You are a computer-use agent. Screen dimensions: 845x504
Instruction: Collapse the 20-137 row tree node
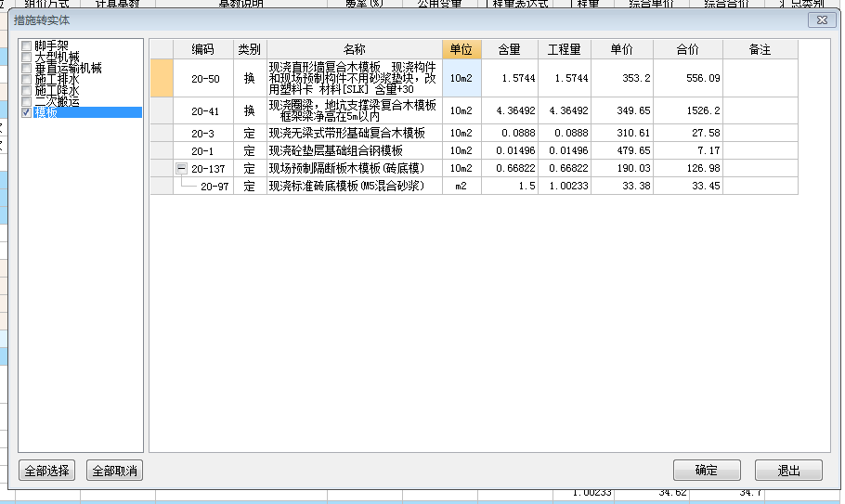[181, 169]
